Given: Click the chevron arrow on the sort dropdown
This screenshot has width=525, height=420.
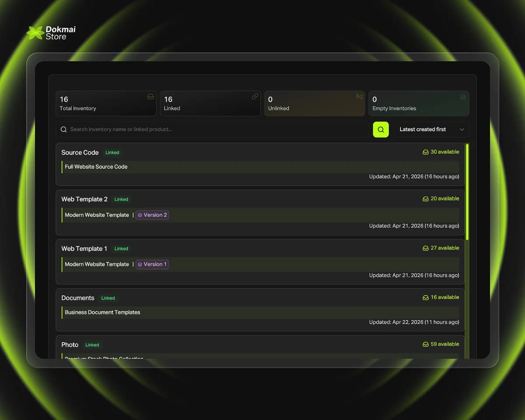Looking at the screenshot, I should pos(462,129).
